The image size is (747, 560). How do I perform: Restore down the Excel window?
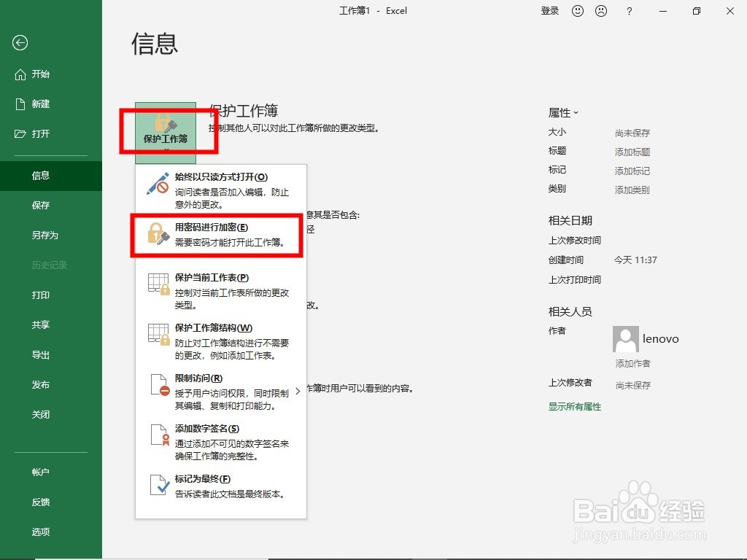tap(697, 11)
